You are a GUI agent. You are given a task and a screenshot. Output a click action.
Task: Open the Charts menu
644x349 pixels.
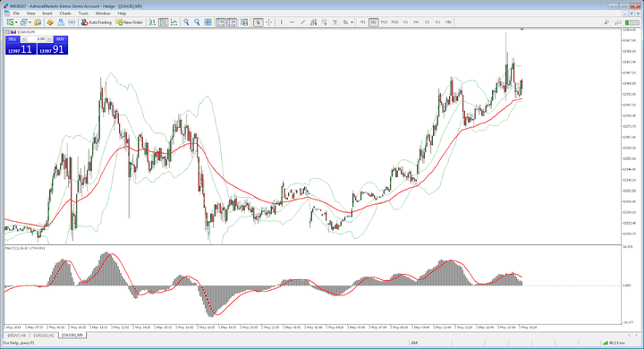(65, 13)
